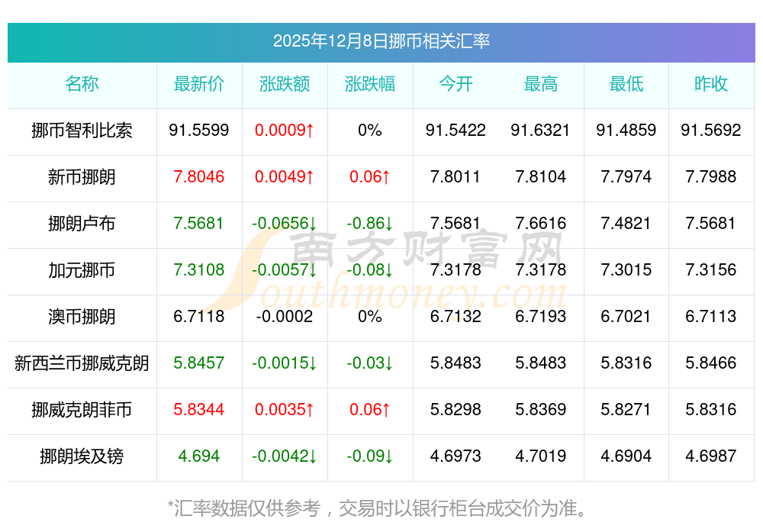The image size is (763, 532).
Task: Open the 加元挪币 row name
Action: point(82,270)
